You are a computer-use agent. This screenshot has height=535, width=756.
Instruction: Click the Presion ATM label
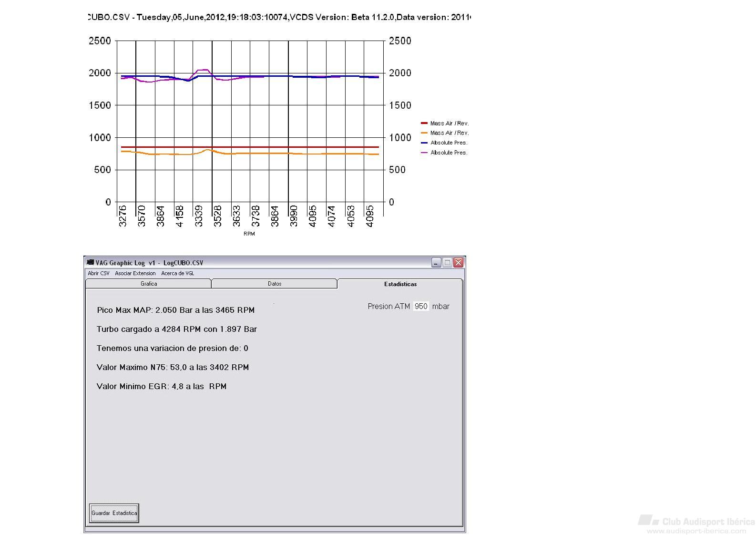(388, 306)
